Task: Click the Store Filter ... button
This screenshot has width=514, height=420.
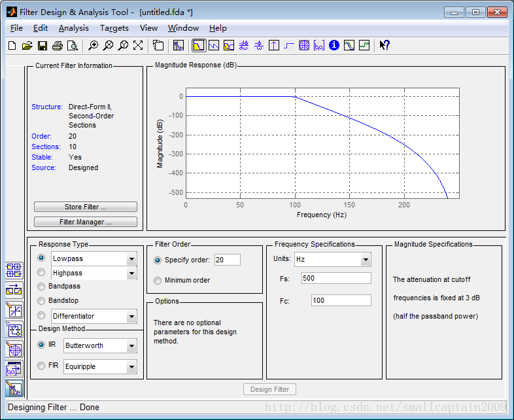Action: click(86, 207)
